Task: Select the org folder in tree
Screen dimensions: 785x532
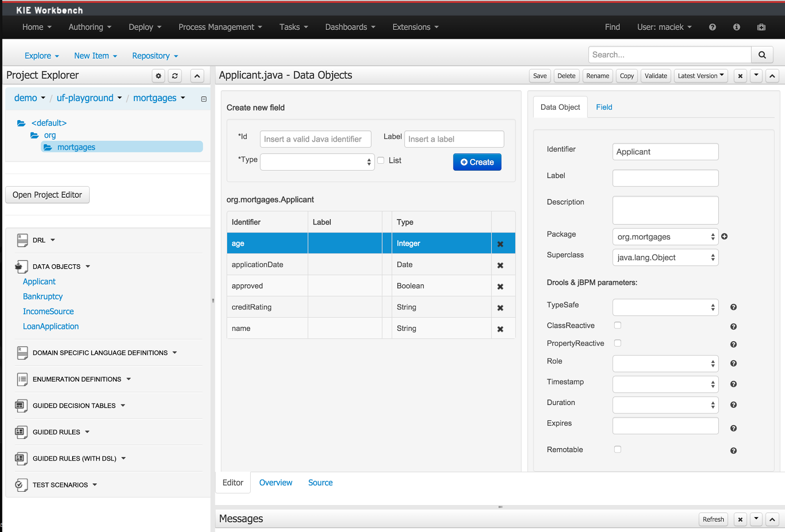Action: [x=50, y=135]
